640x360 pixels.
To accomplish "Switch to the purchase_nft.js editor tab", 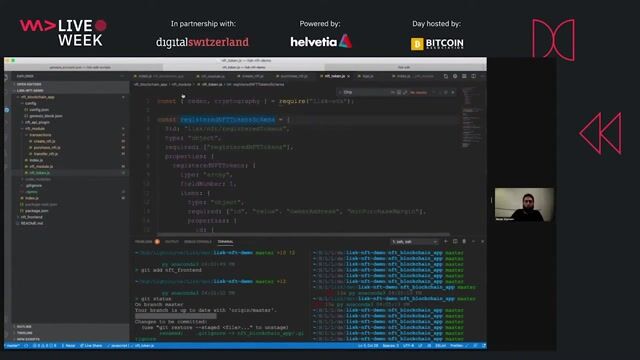I will pos(292,76).
